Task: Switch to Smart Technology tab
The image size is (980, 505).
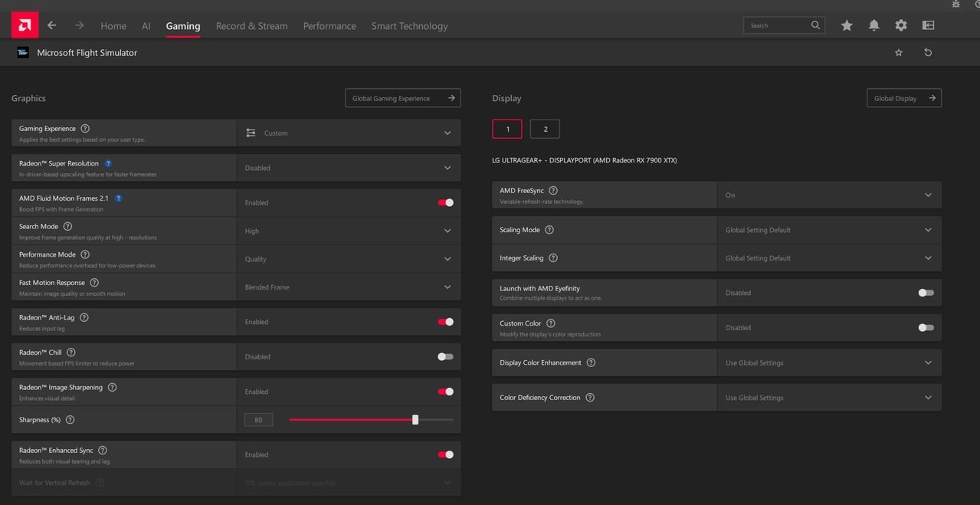Action: (x=410, y=25)
